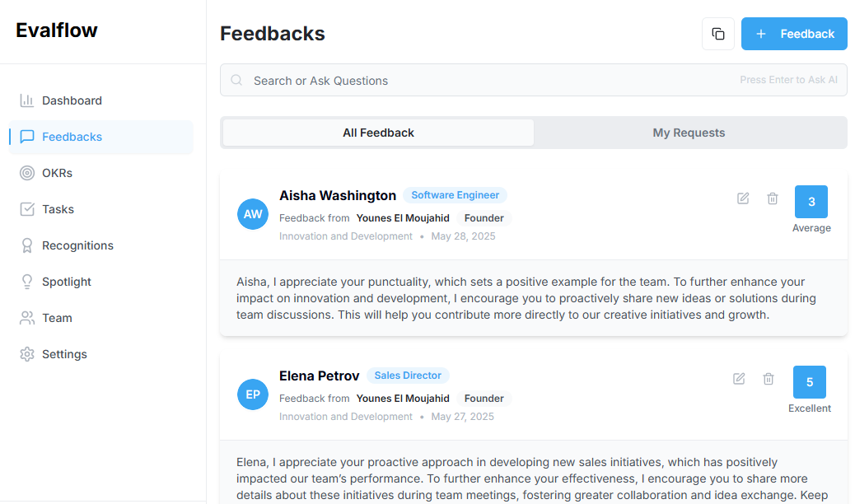
Task: Click the edit icon on Elena Petrov's feedback
Action: coord(739,379)
